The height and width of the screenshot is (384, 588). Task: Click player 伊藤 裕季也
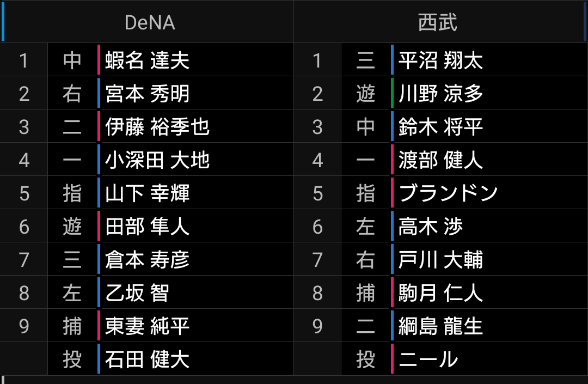pos(157,127)
